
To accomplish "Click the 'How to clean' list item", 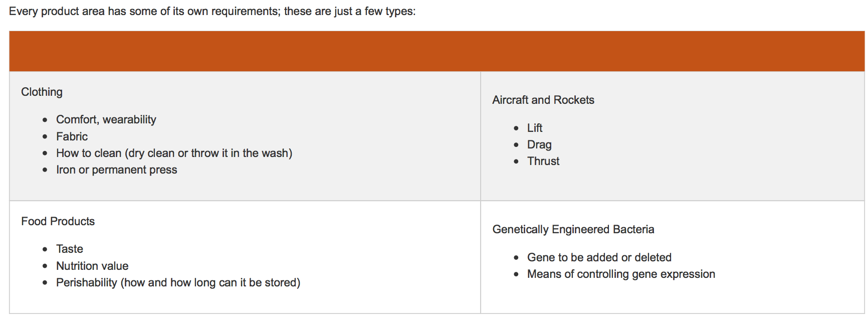I will tap(174, 153).
